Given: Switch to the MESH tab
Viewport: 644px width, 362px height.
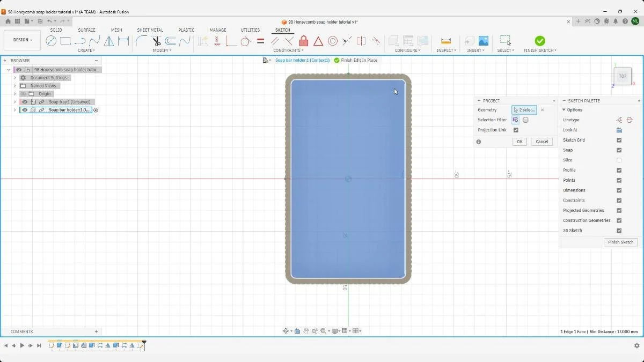Looking at the screenshot, I should (116, 30).
